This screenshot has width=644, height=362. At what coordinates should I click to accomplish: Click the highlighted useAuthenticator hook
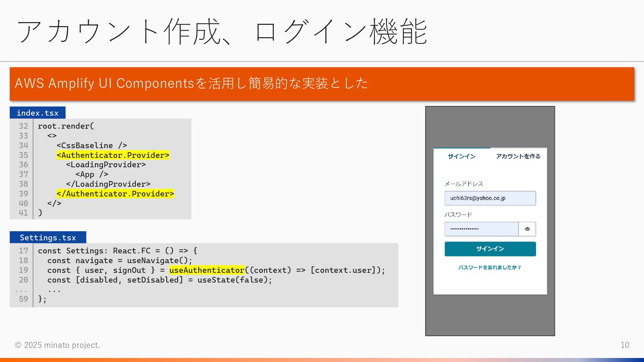click(x=207, y=270)
